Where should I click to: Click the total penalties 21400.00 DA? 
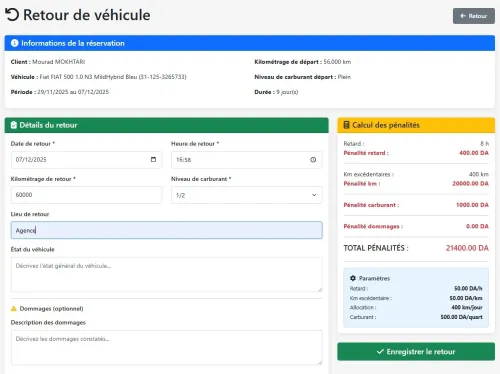(x=467, y=248)
